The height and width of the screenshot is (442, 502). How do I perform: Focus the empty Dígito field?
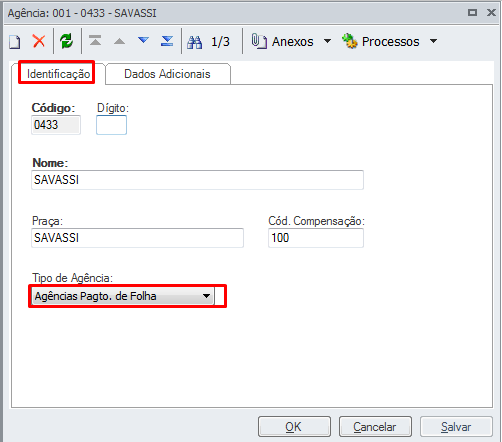click(x=111, y=125)
